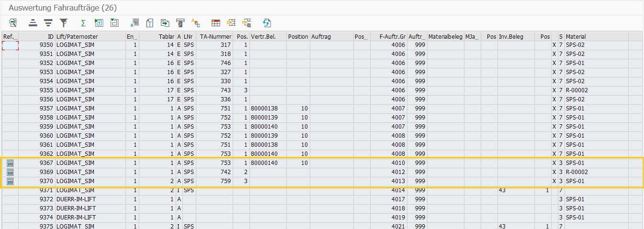Open the Set Filter funnel icon
This screenshot has width=644, height=229.
(x=64, y=22)
